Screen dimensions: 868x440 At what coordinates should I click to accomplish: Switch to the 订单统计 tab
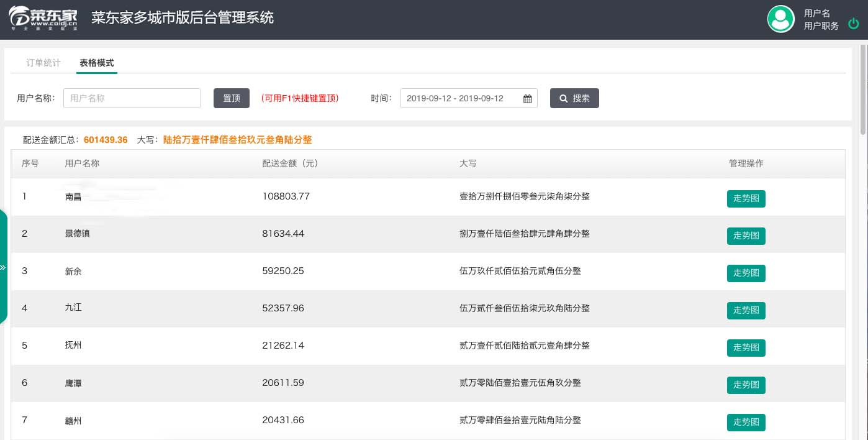[x=43, y=63]
